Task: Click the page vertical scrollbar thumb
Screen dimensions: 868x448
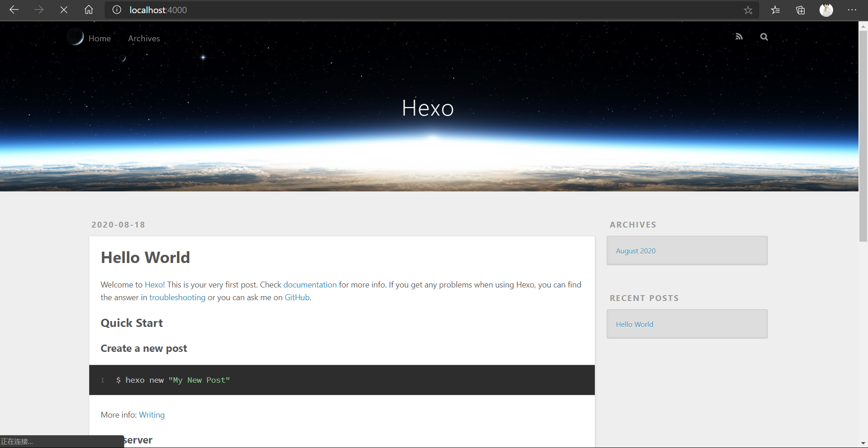Action: click(863, 136)
